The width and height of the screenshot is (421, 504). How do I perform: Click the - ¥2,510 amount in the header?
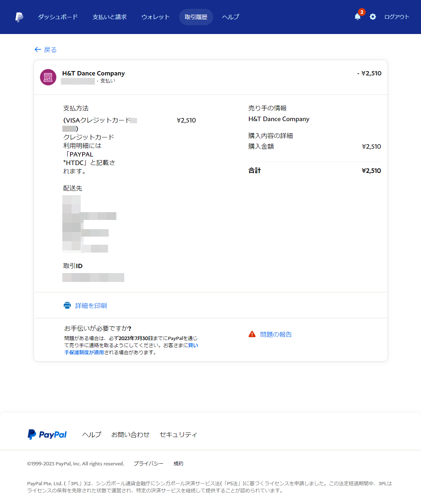369,73
